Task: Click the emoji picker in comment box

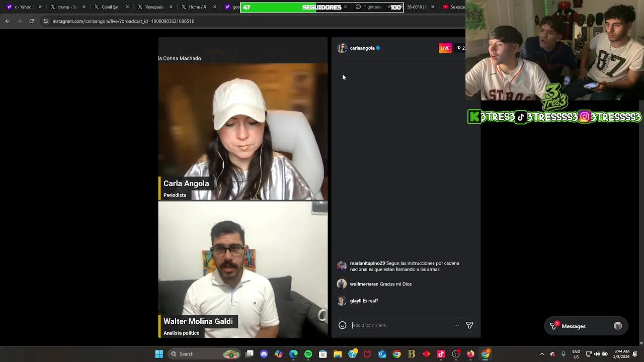Action: [x=342, y=325]
